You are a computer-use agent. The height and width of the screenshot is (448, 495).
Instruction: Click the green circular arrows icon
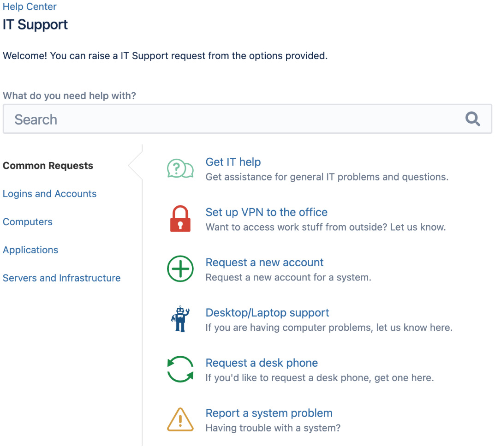(180, 369)
